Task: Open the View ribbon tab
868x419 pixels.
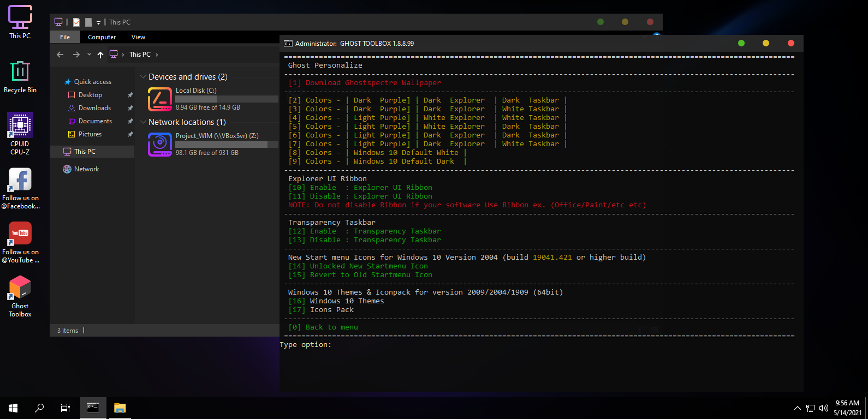Action: (139, 37)
